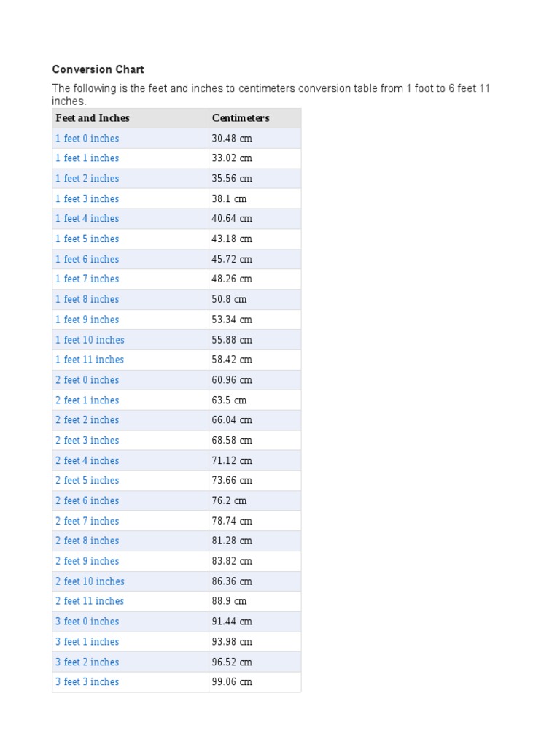Click the "Feet and Inches" column header

(x=93, y=118)
